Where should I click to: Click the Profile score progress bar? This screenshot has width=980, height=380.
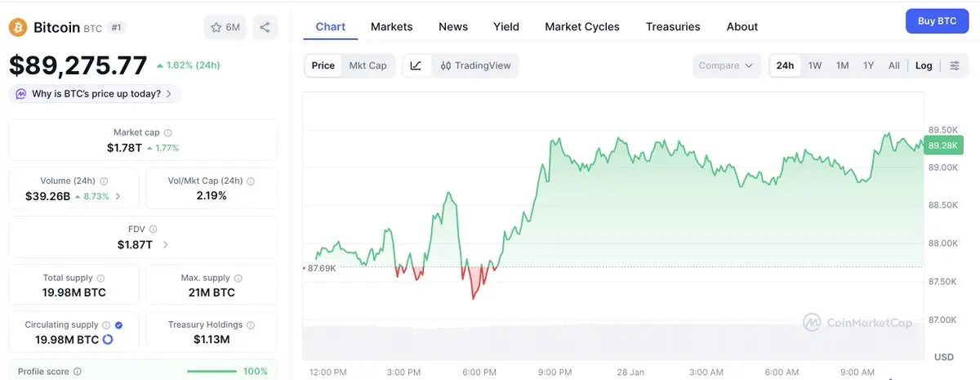click(212, 372)
